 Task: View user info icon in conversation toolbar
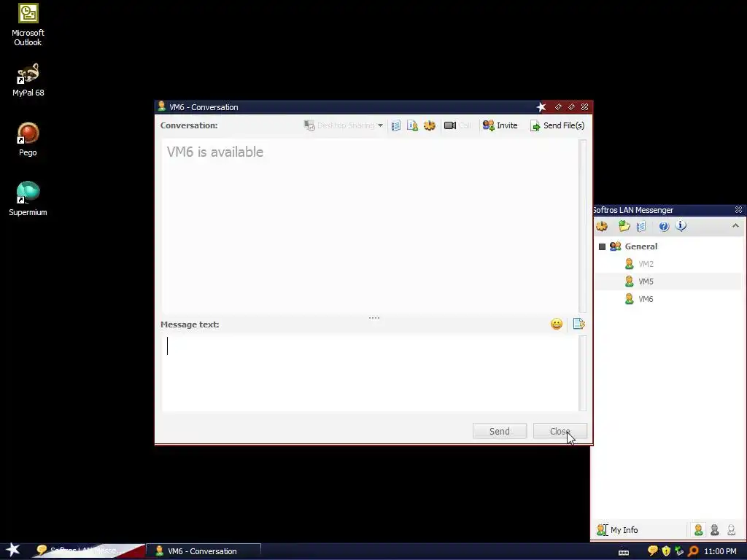tap(413, 125)
